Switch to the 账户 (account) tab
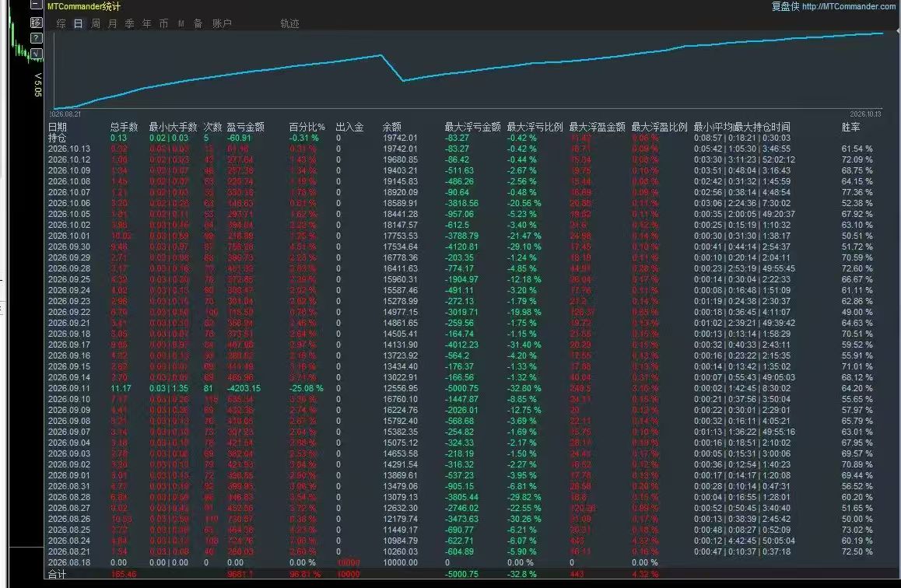 (222, 23)
